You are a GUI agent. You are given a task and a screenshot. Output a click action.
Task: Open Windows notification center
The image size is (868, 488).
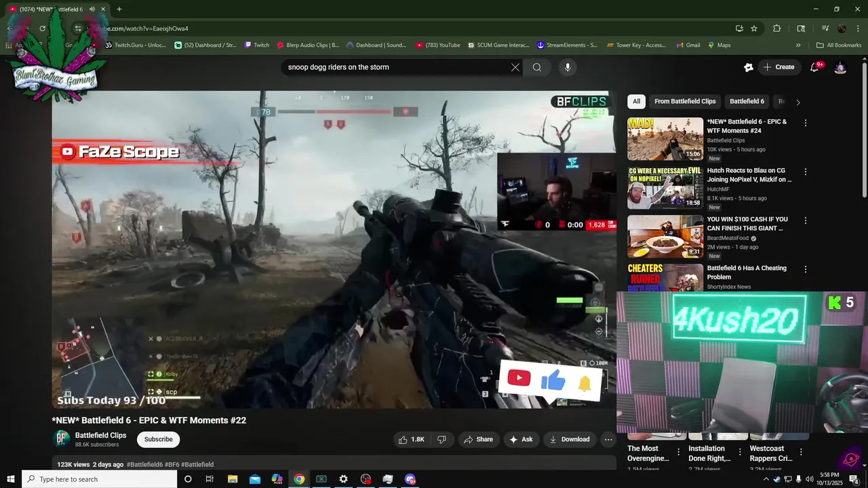coord(855,479)
